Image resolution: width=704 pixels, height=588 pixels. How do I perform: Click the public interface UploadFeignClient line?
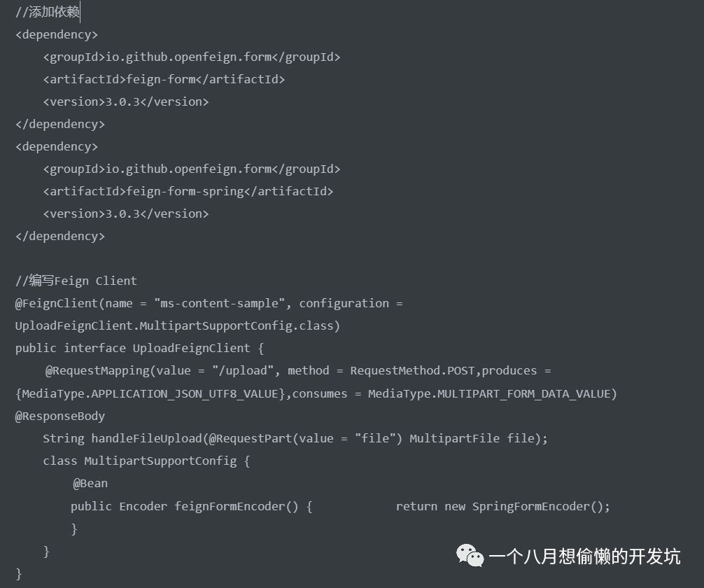pyautogui.click(x=139, y=348)
